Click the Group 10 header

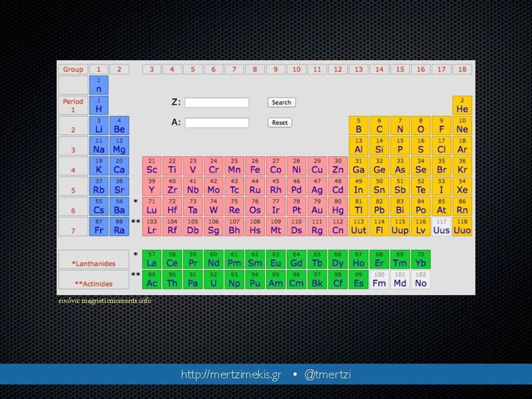(x=296, y=69)
